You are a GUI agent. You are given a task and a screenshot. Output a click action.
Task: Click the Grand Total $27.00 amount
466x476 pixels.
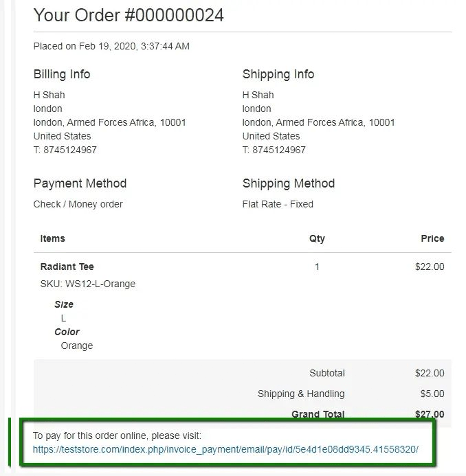pos(430,414)
